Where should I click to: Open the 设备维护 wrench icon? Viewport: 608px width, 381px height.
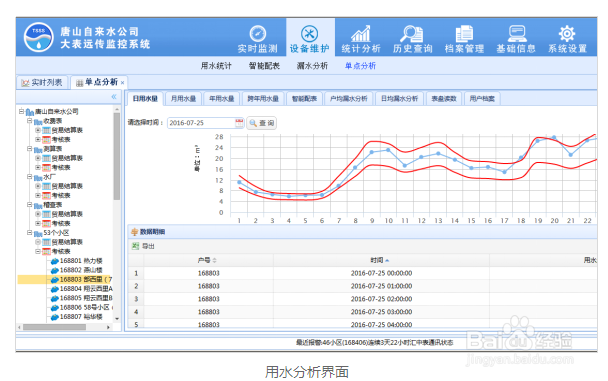tap(309, 34)
